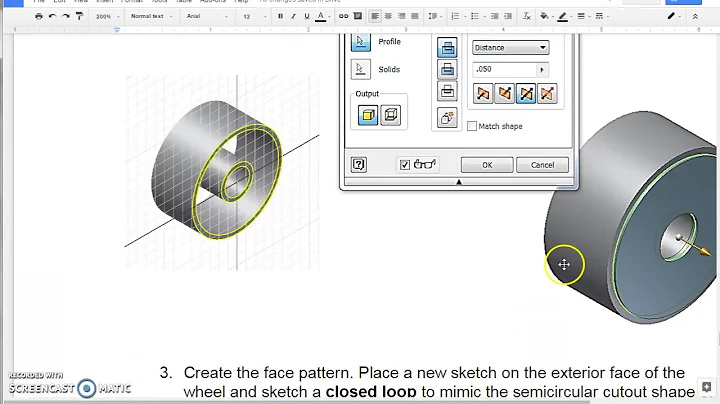Open the text color picker
This screenshot has width=720, height=404.
click(321, 17)
